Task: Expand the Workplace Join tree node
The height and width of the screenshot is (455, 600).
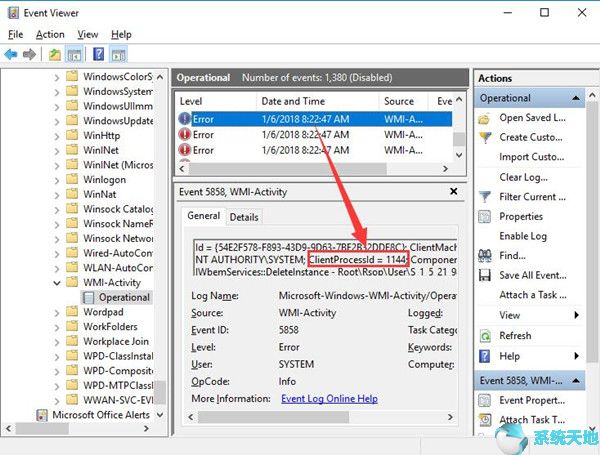Action: [x=57, y=342]
